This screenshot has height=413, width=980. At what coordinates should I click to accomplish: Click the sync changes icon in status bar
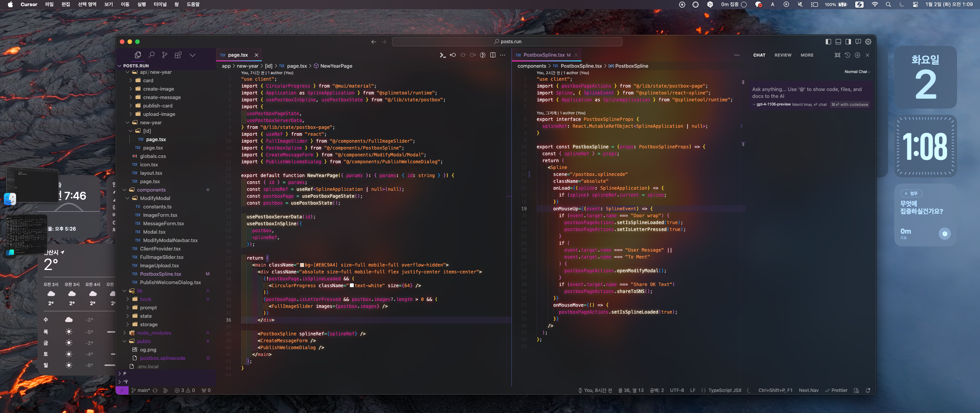tap(155, 390)
